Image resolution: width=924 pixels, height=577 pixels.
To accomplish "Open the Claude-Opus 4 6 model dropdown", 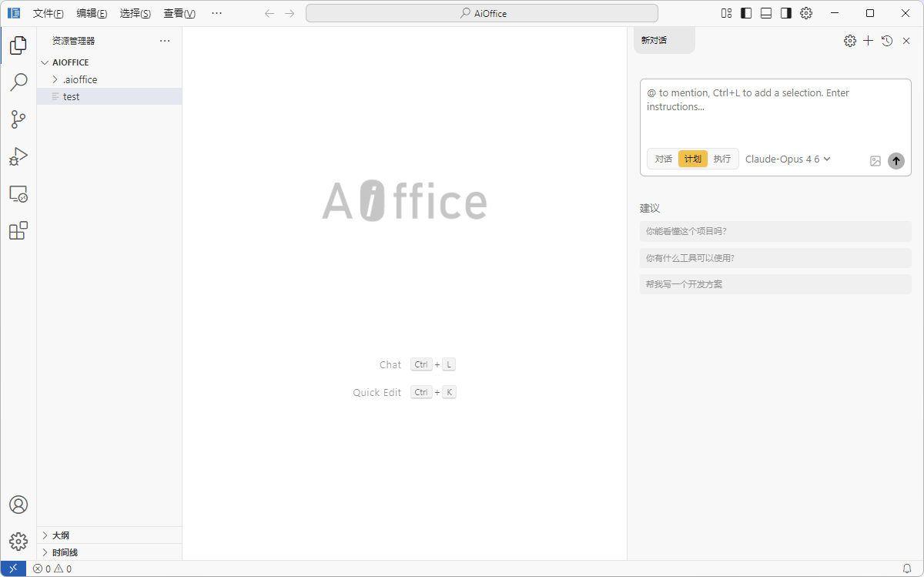I will point(788,159).
